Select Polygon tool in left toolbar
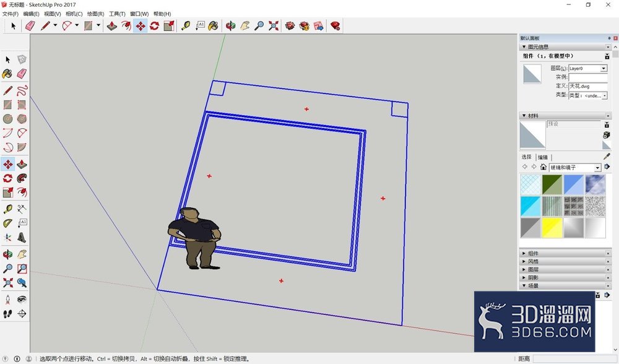Viewport: 619px width, 364px height. click(22, 119)
